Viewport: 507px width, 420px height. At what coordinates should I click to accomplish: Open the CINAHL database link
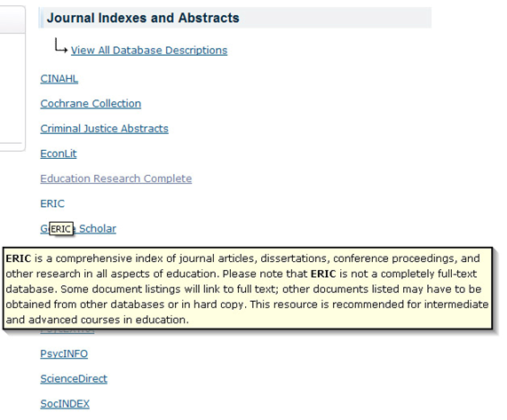(59, 78)
